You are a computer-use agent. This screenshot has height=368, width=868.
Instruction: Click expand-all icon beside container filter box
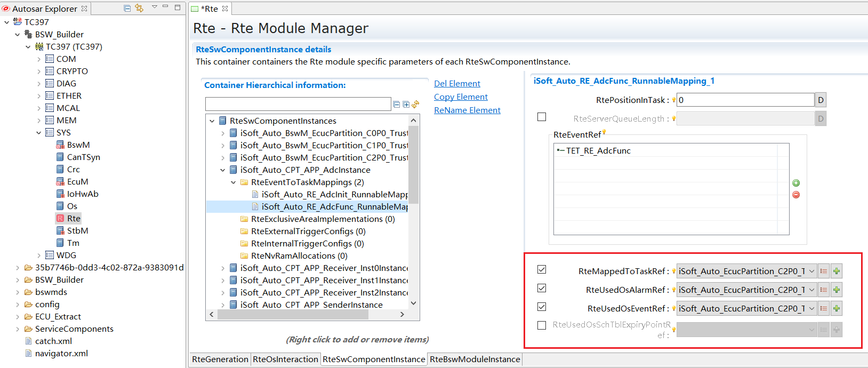pos(406,105)
